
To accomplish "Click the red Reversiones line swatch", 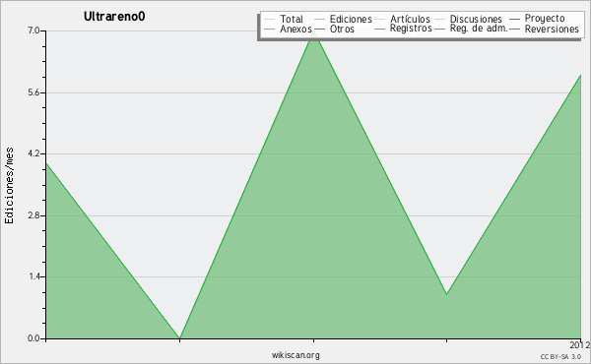I will pos(514,29).
